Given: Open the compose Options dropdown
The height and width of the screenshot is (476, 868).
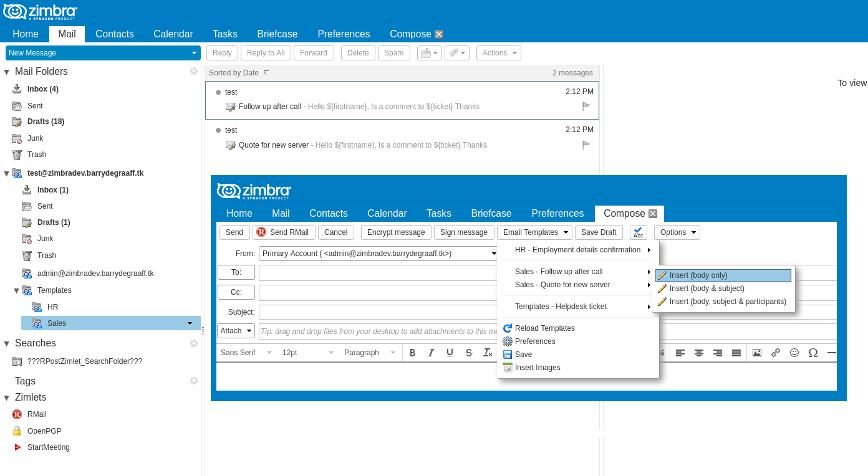Looking at the screenshot, I should click(677, 232).
